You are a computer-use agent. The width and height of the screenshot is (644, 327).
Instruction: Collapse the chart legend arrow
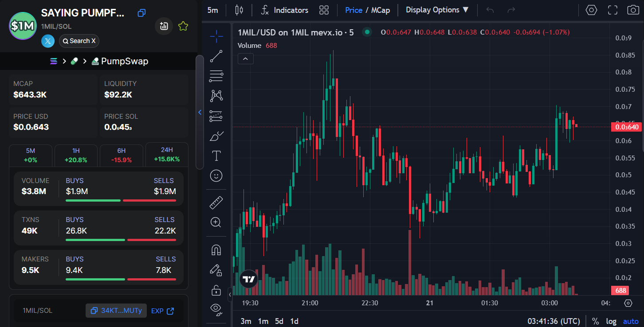tap(246, 58)
